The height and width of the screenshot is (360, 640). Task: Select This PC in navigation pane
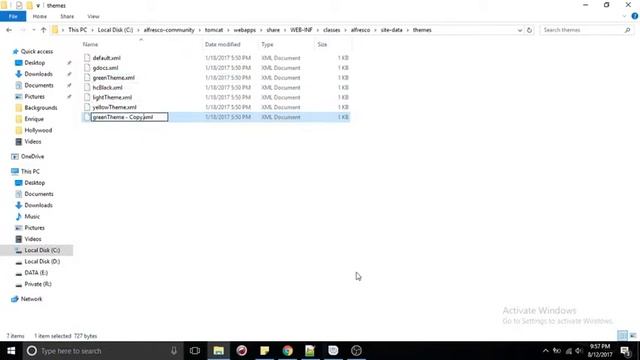pyautogui.click(x=30, y=171)
